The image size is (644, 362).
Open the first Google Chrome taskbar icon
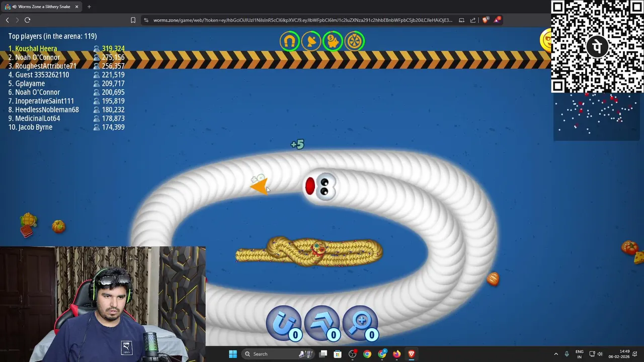(x=367, y=354)
